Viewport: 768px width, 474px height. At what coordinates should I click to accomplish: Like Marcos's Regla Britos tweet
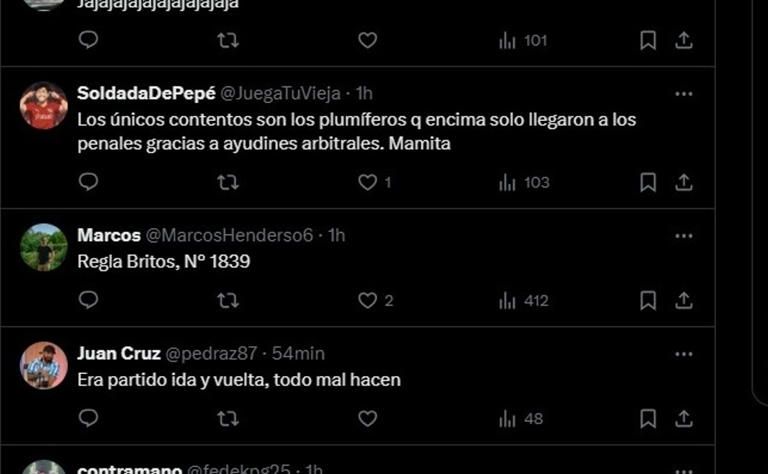368,300
